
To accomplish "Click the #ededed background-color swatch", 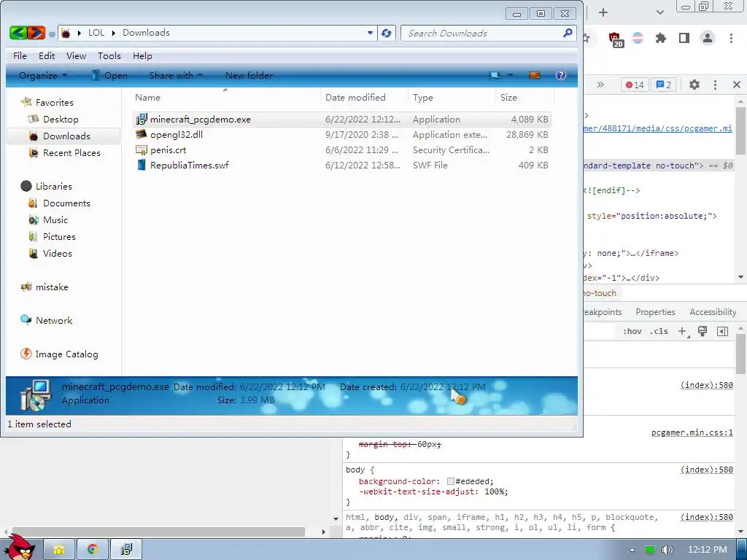I will pyautogui.click(x=451, y=481).
